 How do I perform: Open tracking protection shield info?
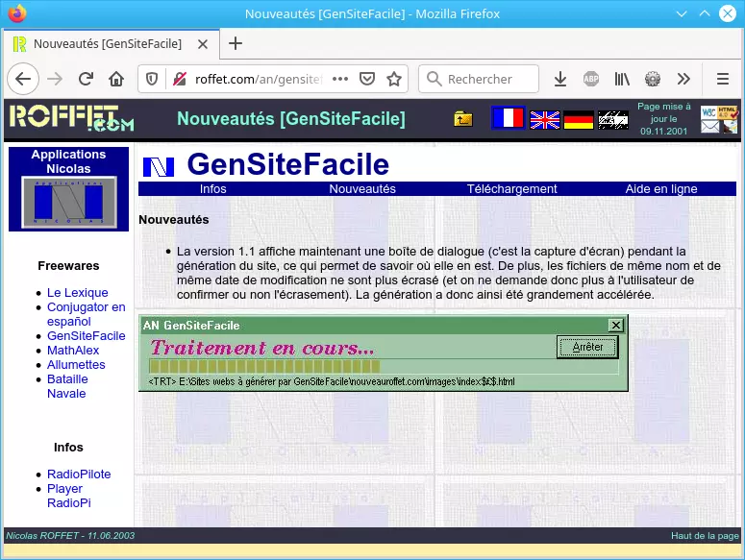(152, 79)
